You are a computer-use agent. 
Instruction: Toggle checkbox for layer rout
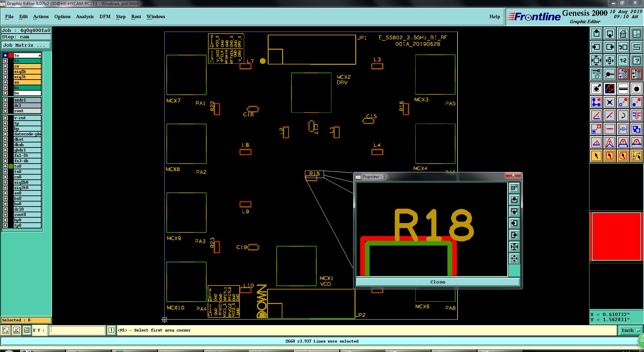point(5,111)
